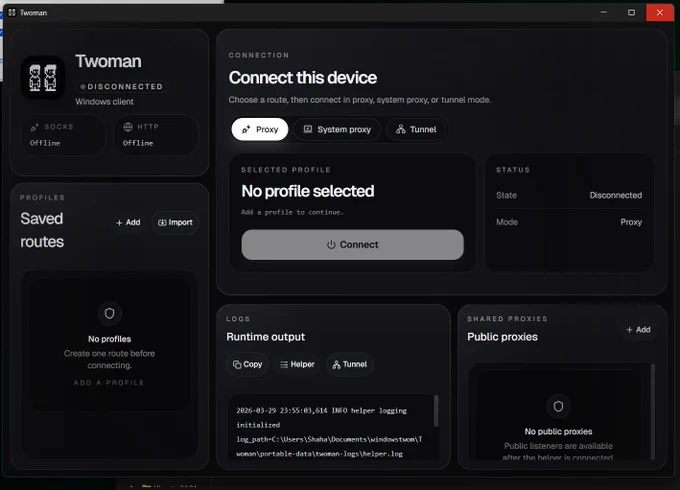
Task: Click the 'No public proxies' message
Action: pos(558,431)
